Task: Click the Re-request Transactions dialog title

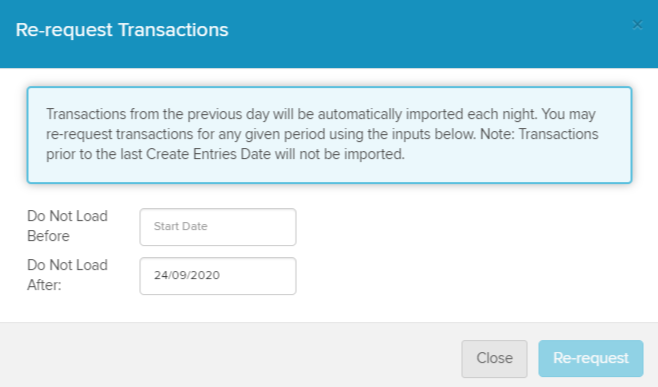Action: point(122,30)
